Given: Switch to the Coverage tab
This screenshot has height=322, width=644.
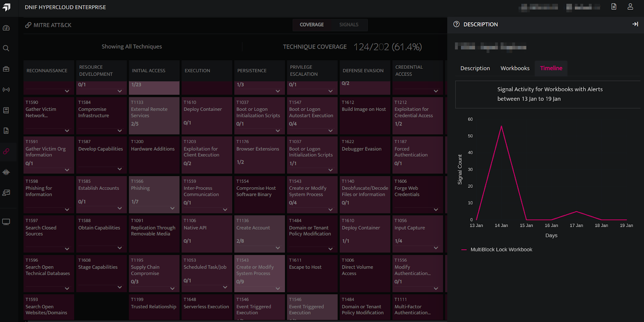Looking at the screenshot, I should pyautogui.click(x=312, y=25).
